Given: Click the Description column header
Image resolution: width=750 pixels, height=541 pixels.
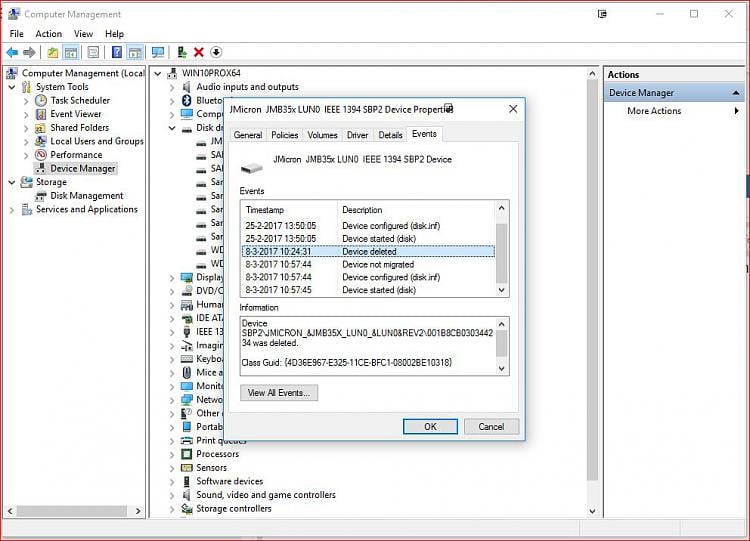Looking at the screenshot, I should click(x=416, y=210).
